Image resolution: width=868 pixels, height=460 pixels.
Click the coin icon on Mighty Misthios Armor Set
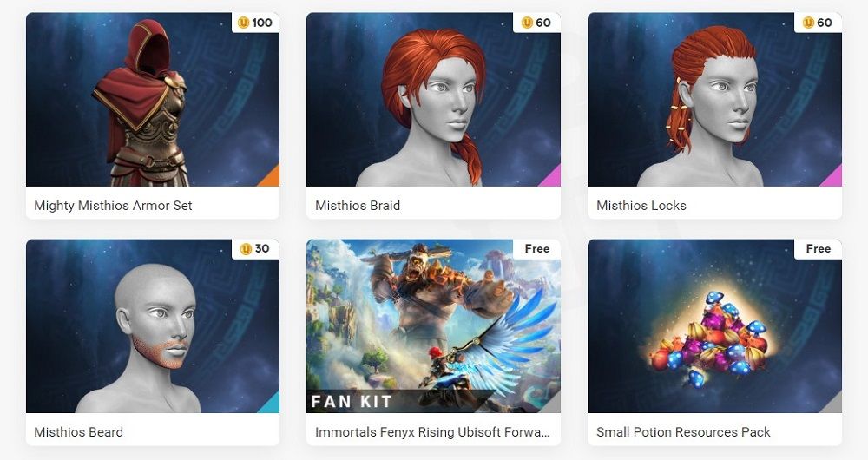click(244, 23)
